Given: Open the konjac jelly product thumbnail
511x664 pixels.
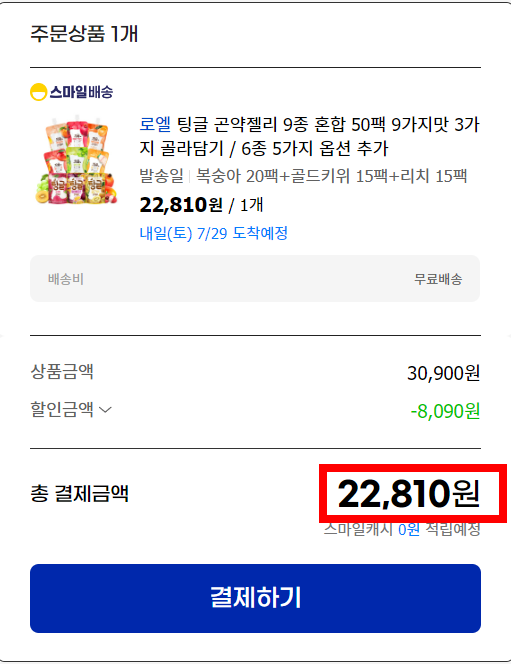Looking at the screenshot, I should pos(76,160).
